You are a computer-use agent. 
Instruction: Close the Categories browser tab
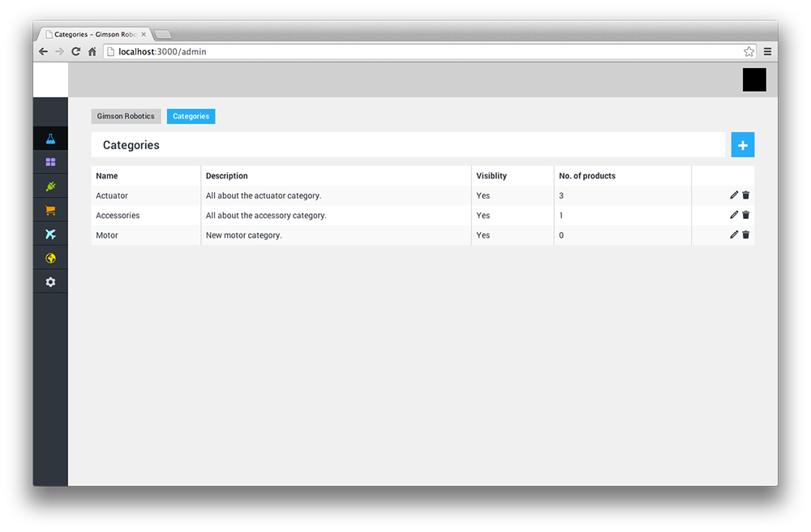click(x=144, y=35)
